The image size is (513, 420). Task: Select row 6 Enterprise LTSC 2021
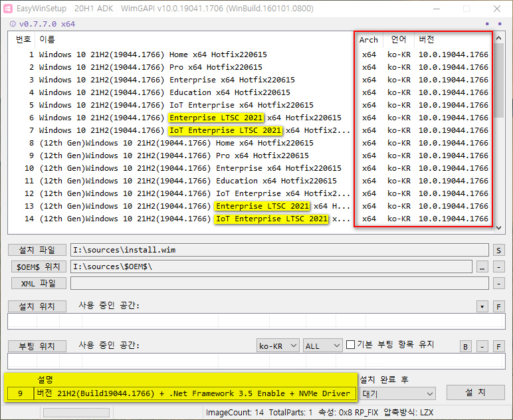point(251,118)
